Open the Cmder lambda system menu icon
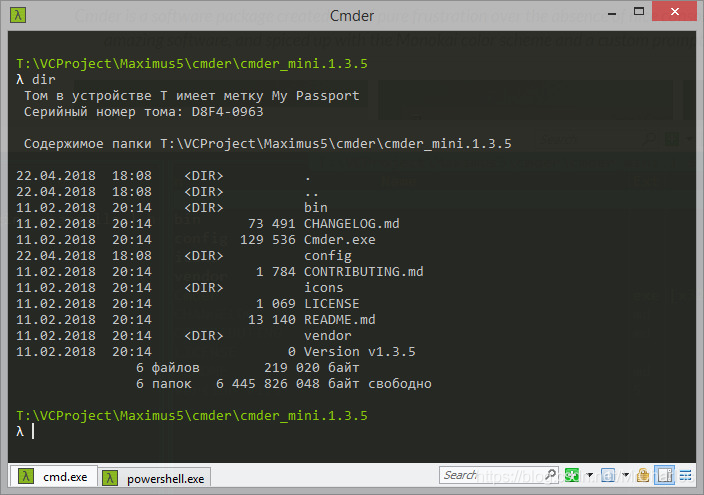This screenshot has height=495, width=704. 18,15
